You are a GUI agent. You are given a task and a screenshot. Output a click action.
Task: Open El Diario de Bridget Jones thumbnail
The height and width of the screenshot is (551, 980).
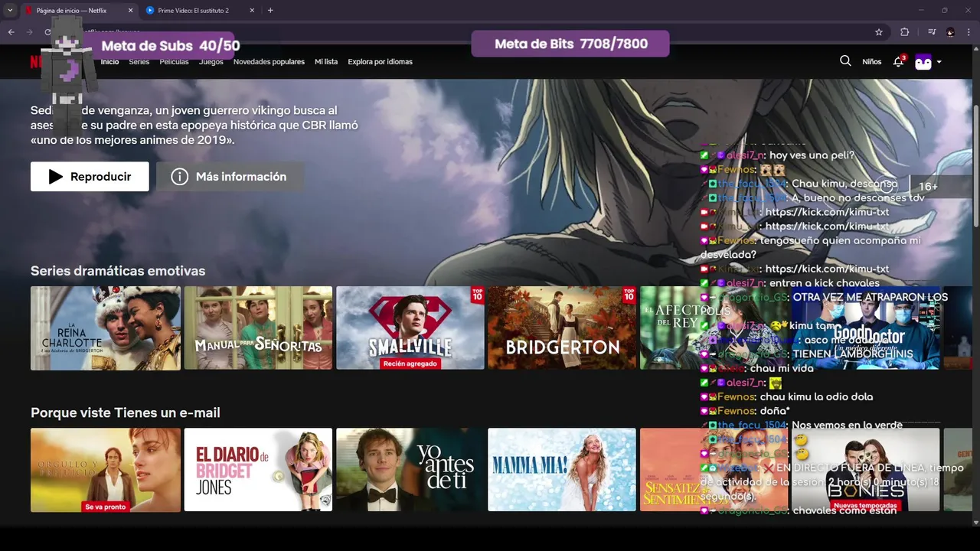(258, 470)
